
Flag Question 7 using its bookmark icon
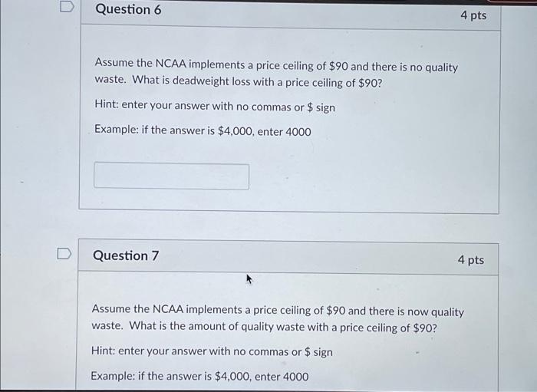(64, 253)
